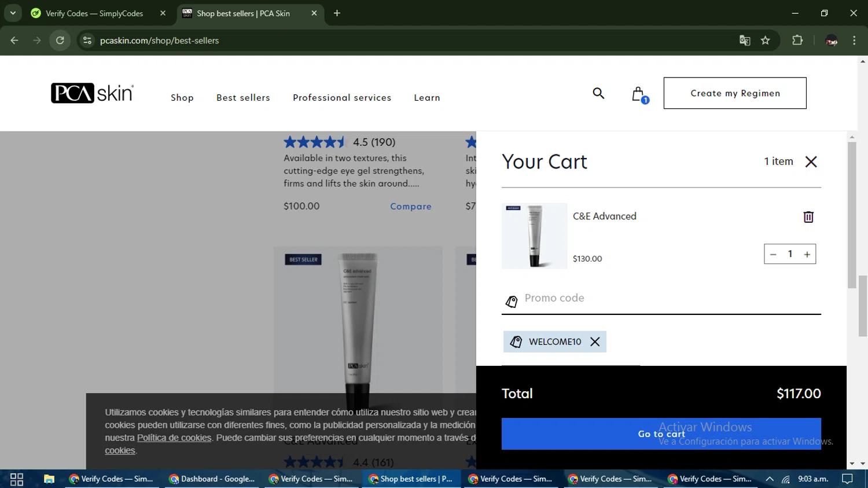Click the promo code tag icon

512,302
